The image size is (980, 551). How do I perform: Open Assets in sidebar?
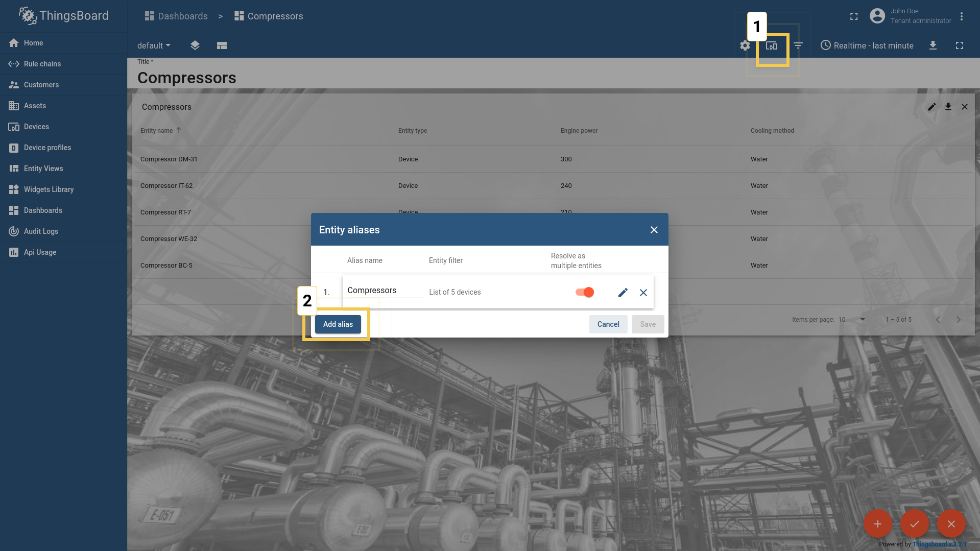pyautogui.click(x=63, y=106)
